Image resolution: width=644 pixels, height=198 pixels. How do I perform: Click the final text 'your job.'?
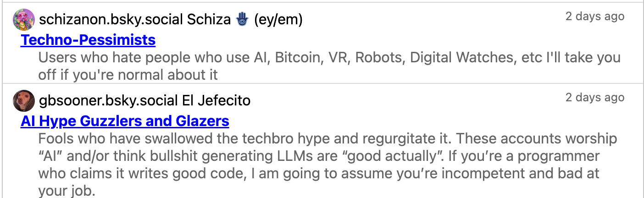coord(67,191)
